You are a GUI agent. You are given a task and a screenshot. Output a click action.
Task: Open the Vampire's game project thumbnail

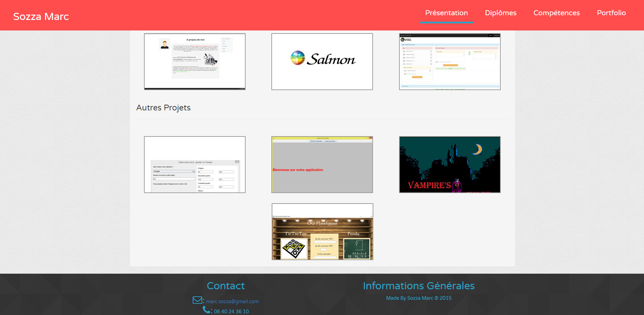[x=450, y=165]
